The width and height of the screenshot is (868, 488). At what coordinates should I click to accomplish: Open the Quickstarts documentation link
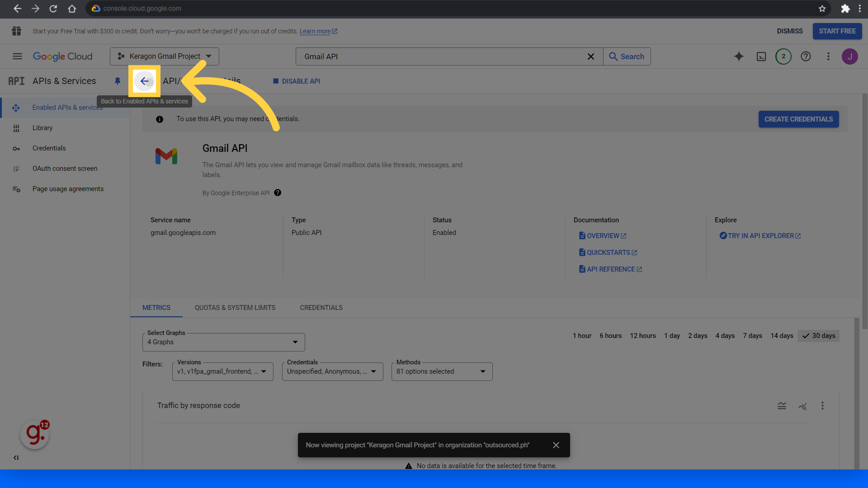pyautogui.click(x=608, y=253)
